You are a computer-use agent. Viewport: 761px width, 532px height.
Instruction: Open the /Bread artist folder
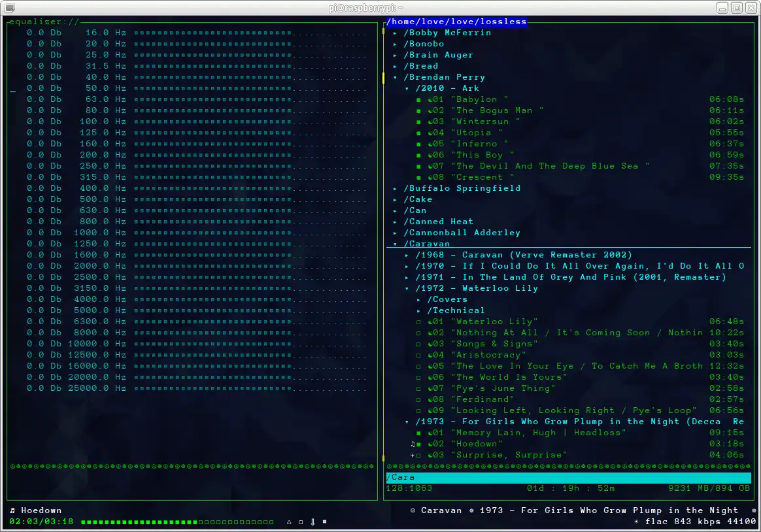[421, 66]
